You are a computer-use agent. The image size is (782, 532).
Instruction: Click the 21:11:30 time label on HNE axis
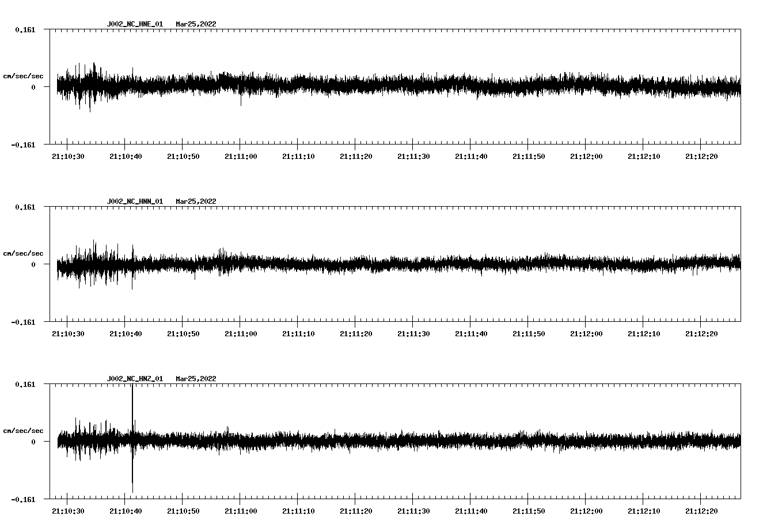tap(413, 156)
